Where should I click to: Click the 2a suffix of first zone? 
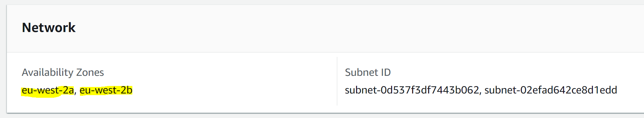coord(68,90)
